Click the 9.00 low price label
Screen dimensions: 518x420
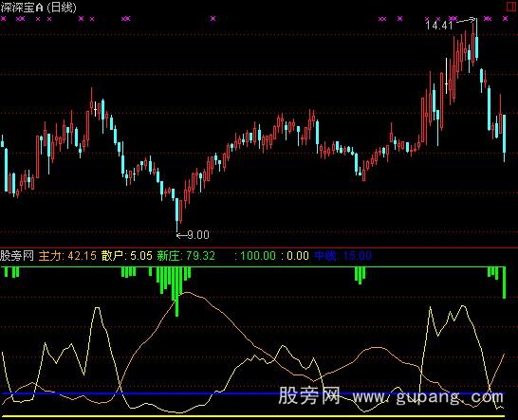[198, 235]
